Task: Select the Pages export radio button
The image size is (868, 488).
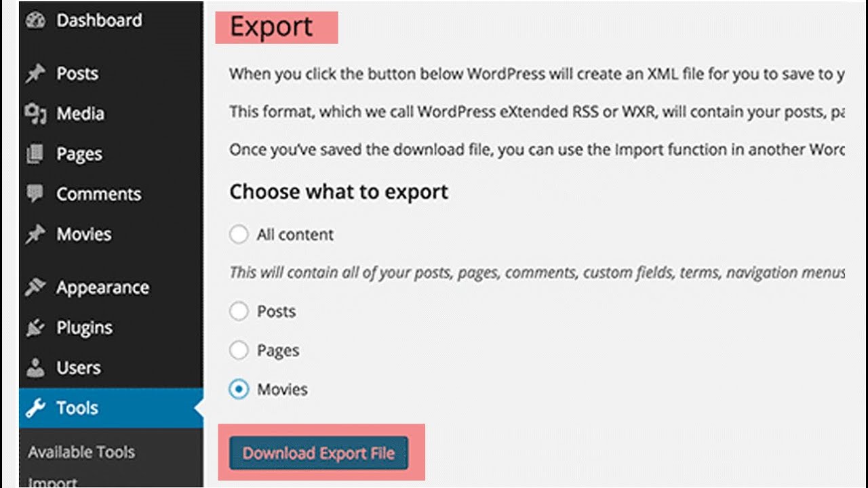Action: pyautogui.click(x=239, y=350)
